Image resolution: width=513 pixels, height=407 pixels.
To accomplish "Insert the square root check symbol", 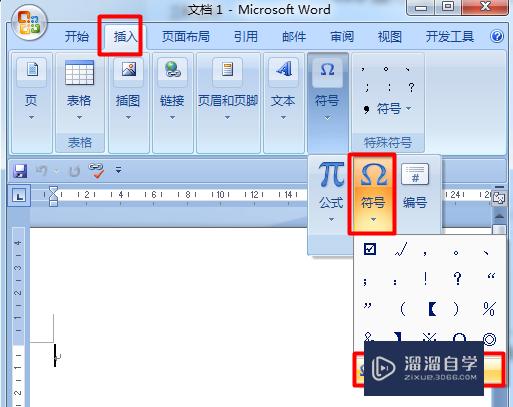I will (x=401, y=249).
